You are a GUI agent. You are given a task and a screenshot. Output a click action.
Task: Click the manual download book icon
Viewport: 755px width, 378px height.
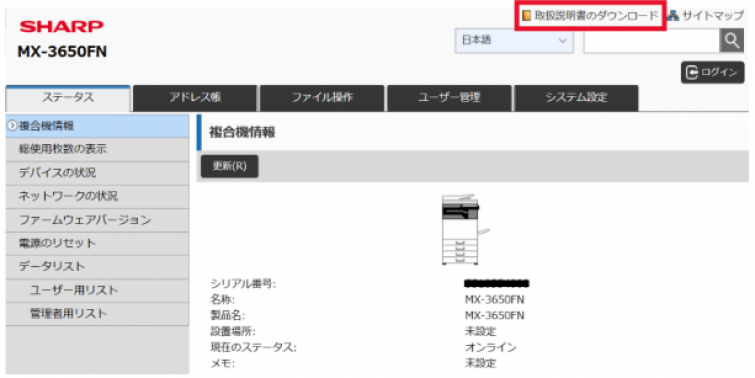[527, 15]
